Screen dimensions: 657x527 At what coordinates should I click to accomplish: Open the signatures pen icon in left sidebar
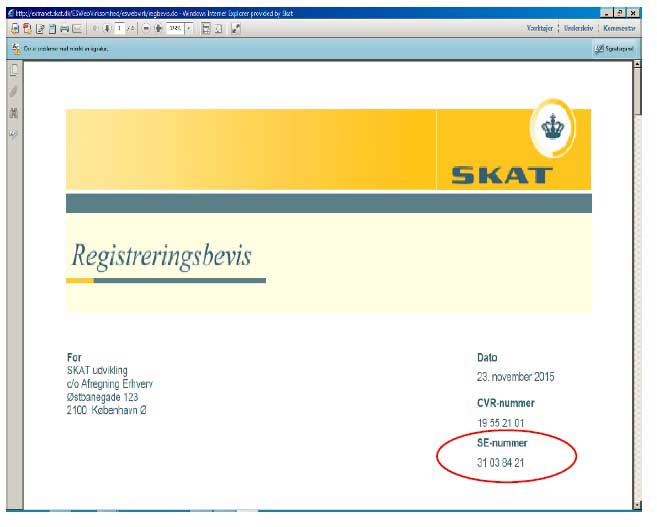click(x=14, y=134)
